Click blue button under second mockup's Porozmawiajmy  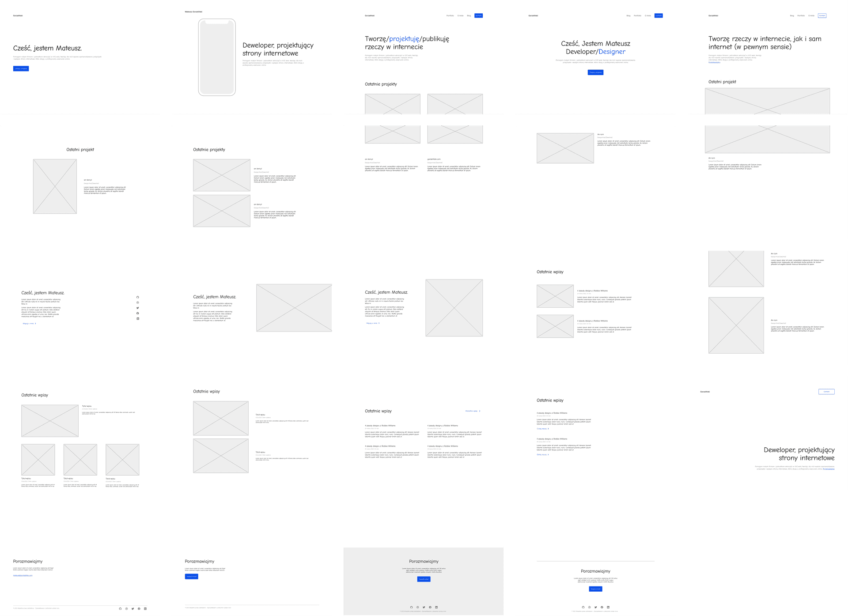[191, 576]
